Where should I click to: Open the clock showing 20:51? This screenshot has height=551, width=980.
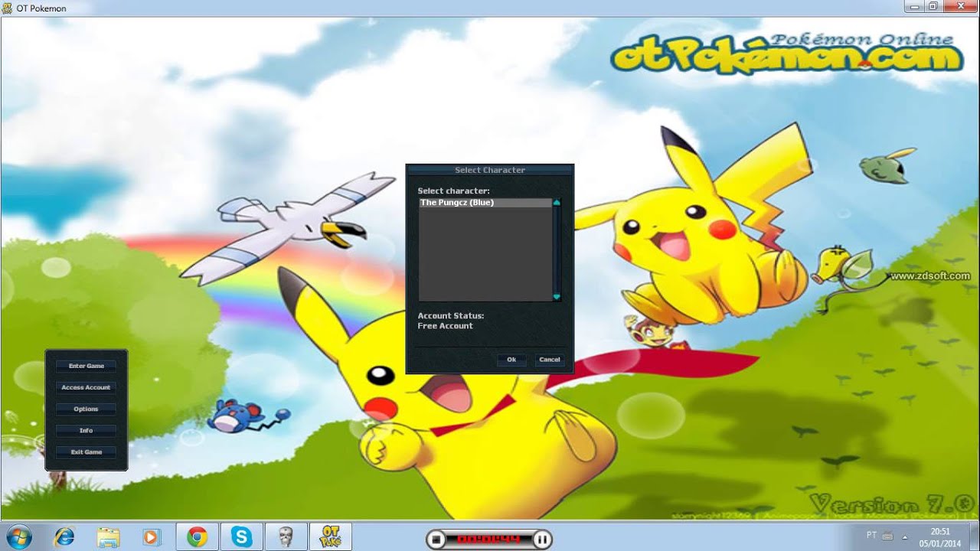[940, 537]
